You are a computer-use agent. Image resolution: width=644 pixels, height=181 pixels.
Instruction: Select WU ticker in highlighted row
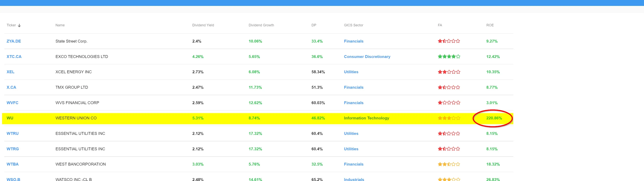[x=10, y=118]
